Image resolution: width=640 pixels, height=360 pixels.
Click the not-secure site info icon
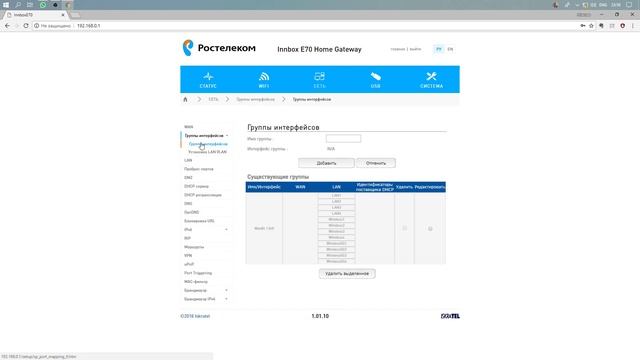(36, 25)
